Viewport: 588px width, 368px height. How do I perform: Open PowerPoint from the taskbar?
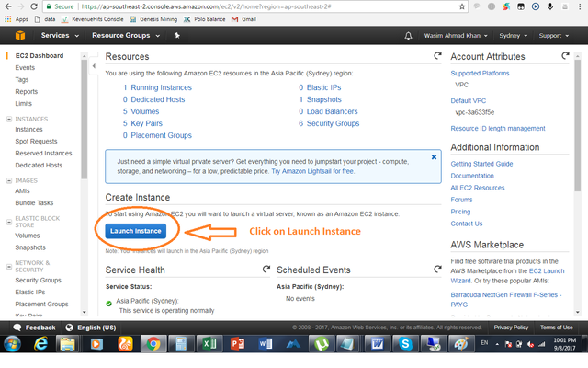tap(237, 343)
